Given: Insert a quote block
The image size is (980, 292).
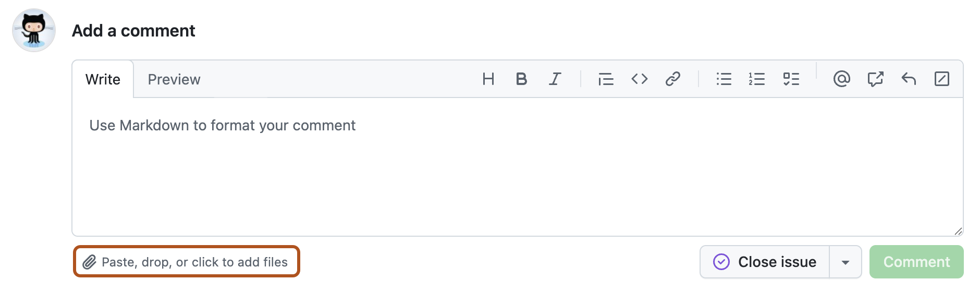Looking at the screenshot, I should pyautogui.click(x=606, y=79).
